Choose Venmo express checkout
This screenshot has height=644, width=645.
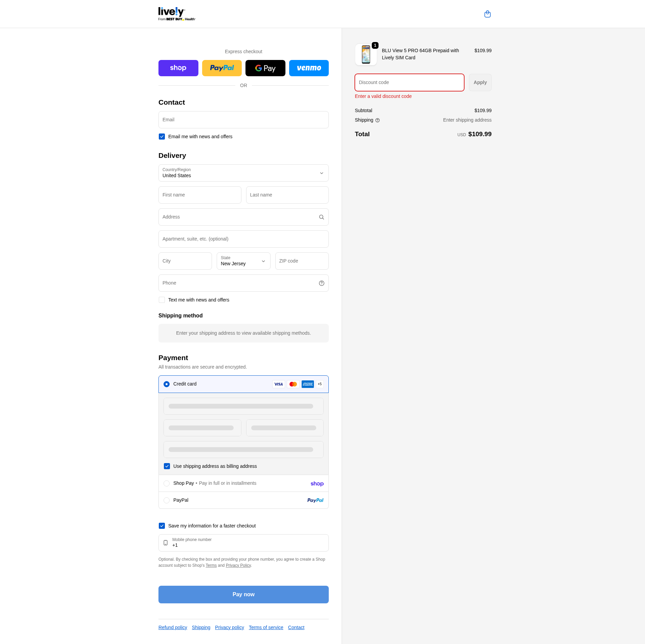308,68
